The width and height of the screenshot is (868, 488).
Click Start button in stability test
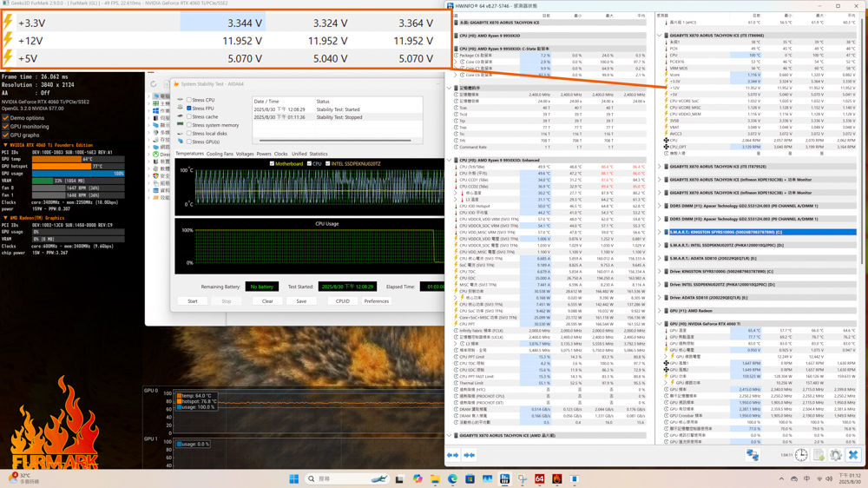point(193,300)
